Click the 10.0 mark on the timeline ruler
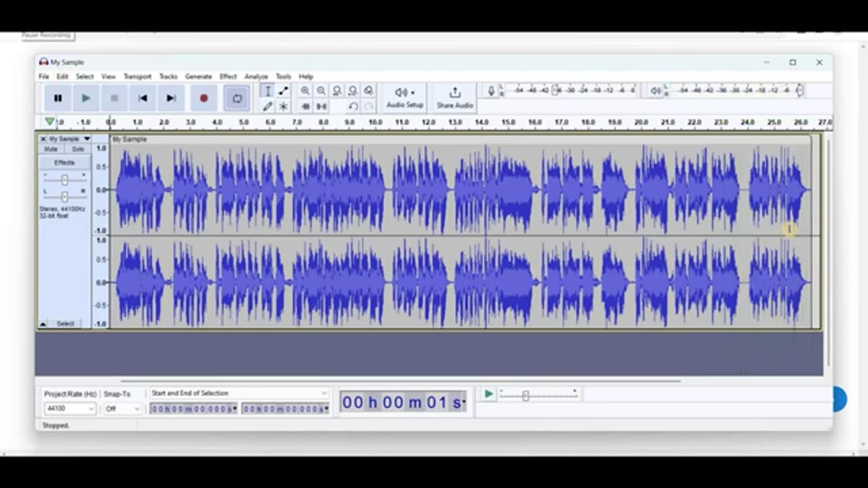Screen dimensions: 868x488 [x=375, y=122]
